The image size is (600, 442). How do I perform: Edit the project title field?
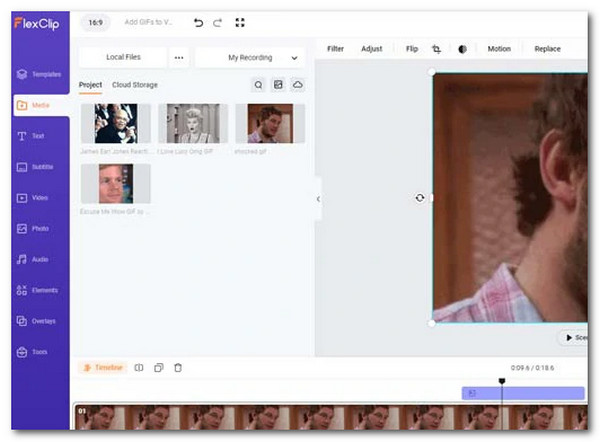coord(148,22)
